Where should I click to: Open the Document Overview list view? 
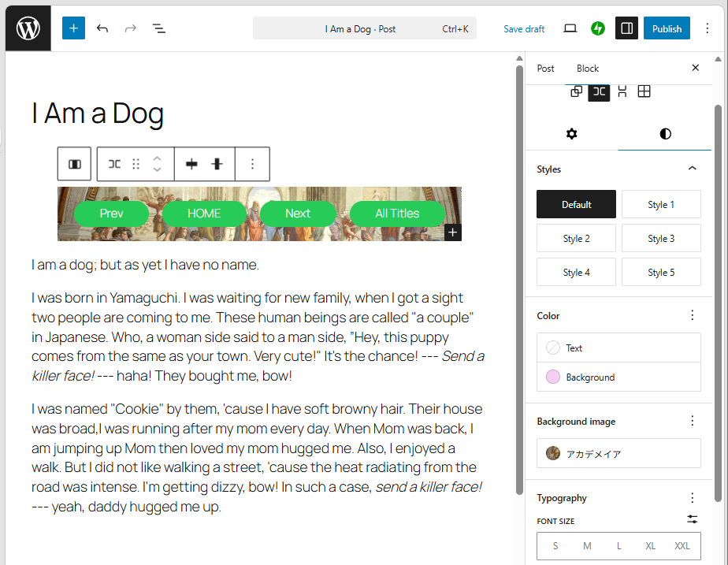coord(158,28)
